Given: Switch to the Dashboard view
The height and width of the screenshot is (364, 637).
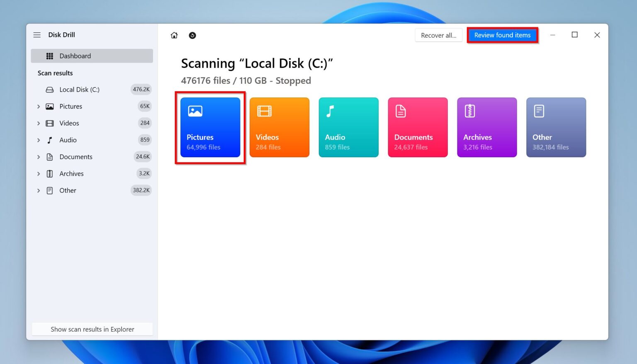Looking at the screenshot, I should tap(75, 56).
